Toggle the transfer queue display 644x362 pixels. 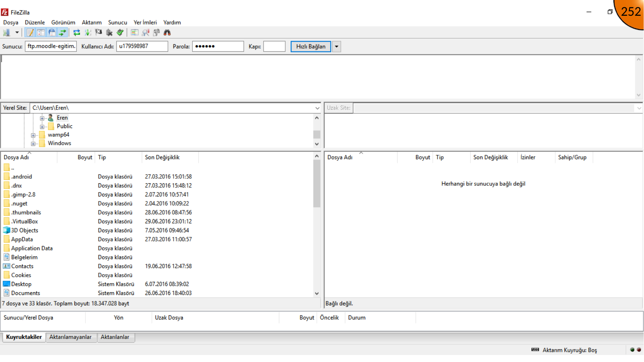(62, 33)
